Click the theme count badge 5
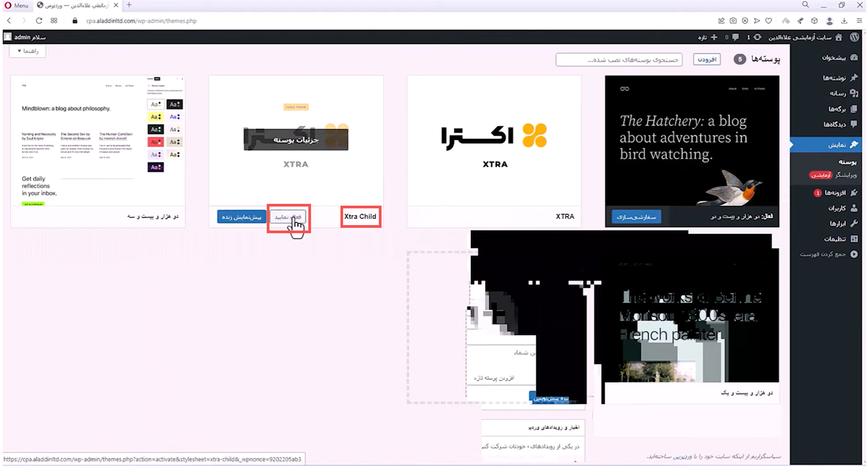The width and height of the screenshot is (868, 466). tap(740, 59)
